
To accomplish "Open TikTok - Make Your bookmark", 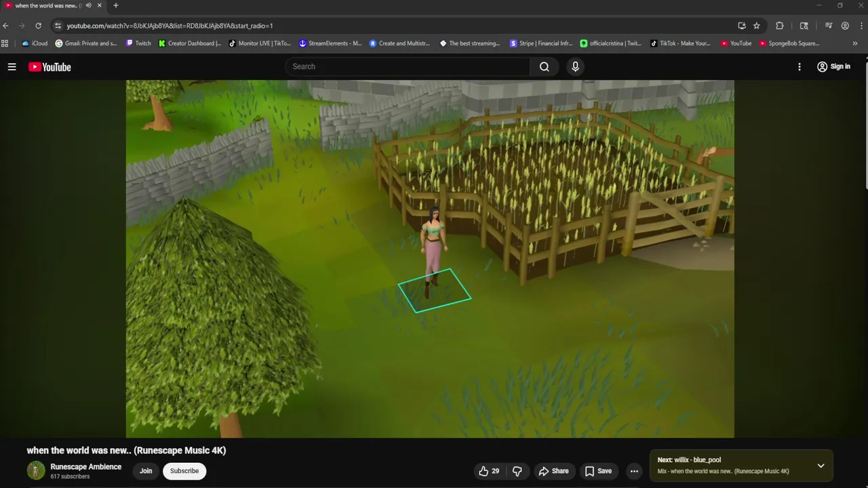I will click(681, 43).
